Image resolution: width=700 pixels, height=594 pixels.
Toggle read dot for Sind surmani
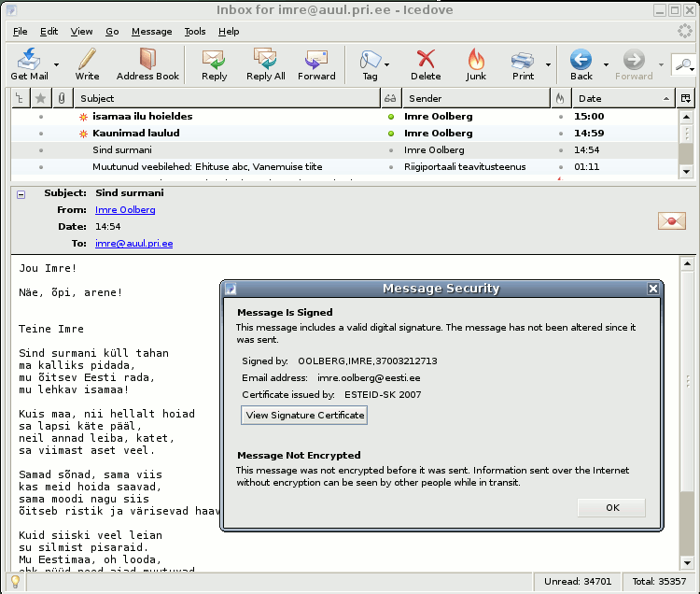[x=391, y=150]
